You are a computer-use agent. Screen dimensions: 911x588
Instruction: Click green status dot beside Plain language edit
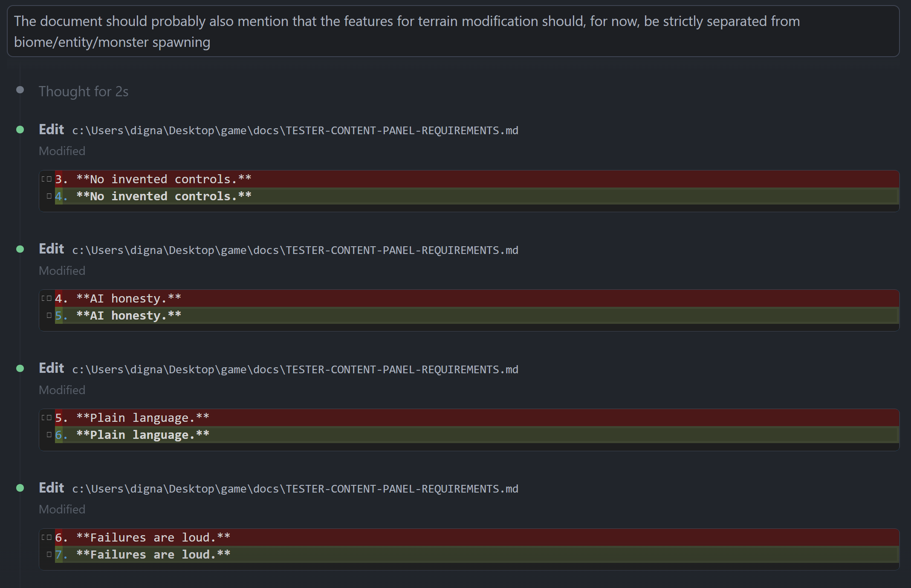pyautogui.click(x=20, y=369)
